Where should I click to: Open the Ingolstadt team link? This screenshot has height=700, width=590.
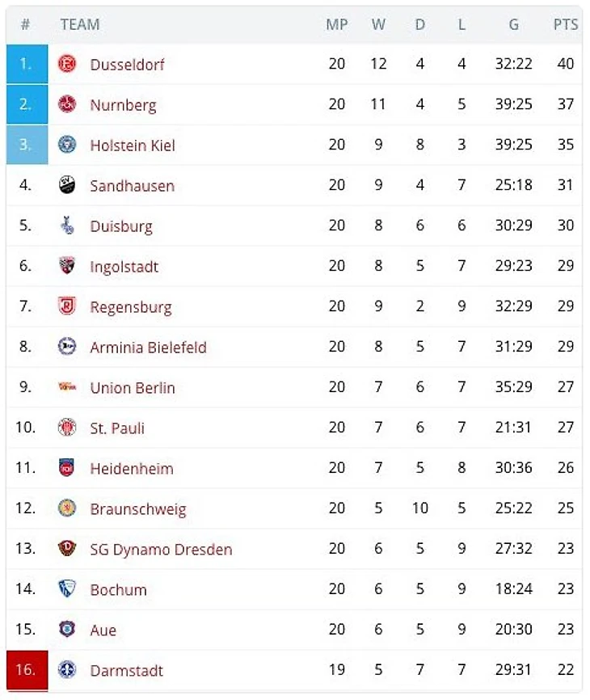[124, 267]
